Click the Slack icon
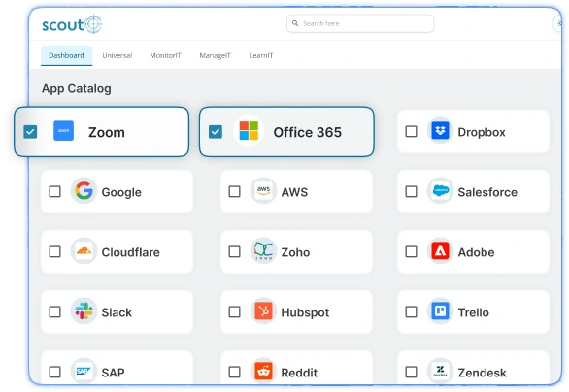 click(x=84, y=311)
